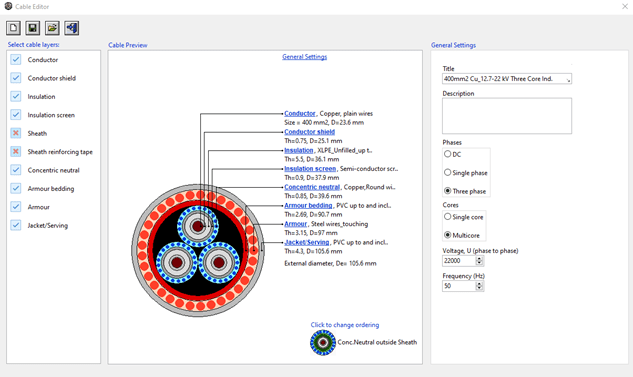This screenshot has height=377, width=633.
Task: Click 'External diameter, De= 105.6 mm' text
Action: [330, 264]
